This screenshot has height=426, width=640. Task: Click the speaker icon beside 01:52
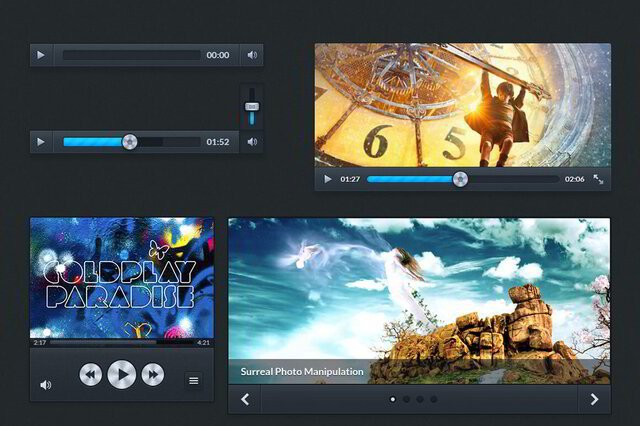(252, 142)
